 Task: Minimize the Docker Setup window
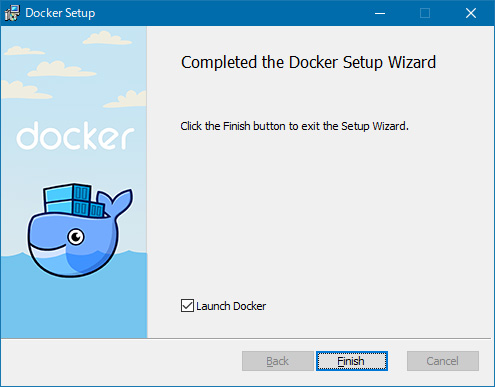click(x=380, y=13)
